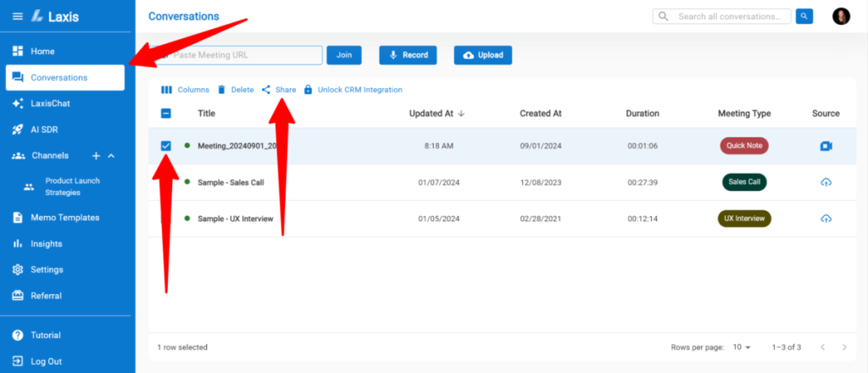Click the cloud upload source icon for Sample - UX Interview
868x373 pixels.
pos(826,219)
